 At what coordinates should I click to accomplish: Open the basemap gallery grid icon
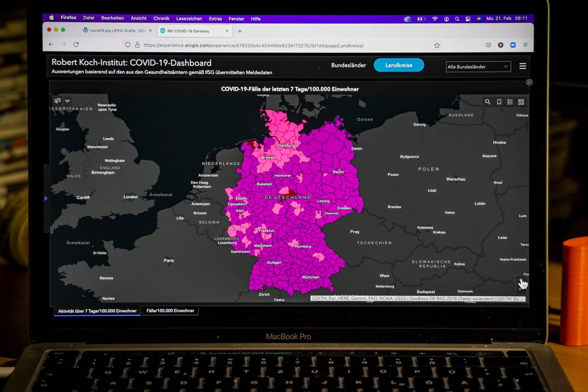521,102
